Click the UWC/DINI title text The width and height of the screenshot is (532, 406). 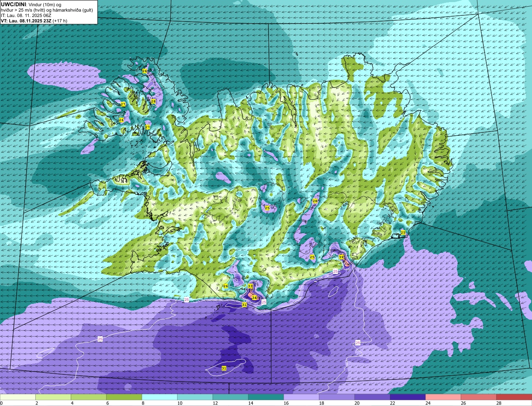point(13,4)
